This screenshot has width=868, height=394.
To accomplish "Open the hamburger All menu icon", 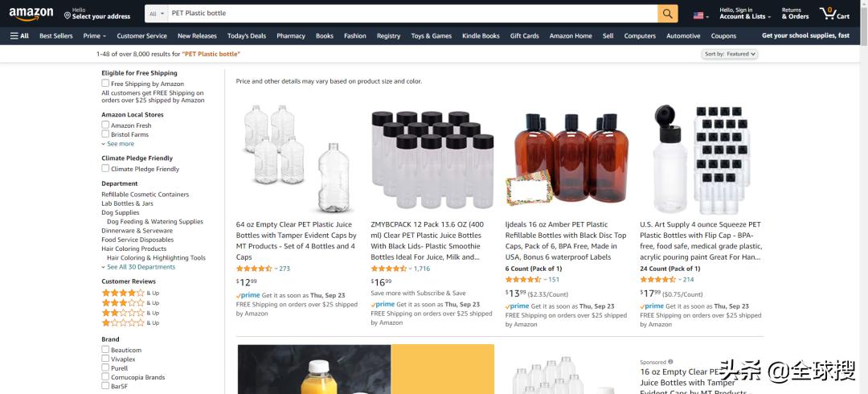I will [19, 36].
